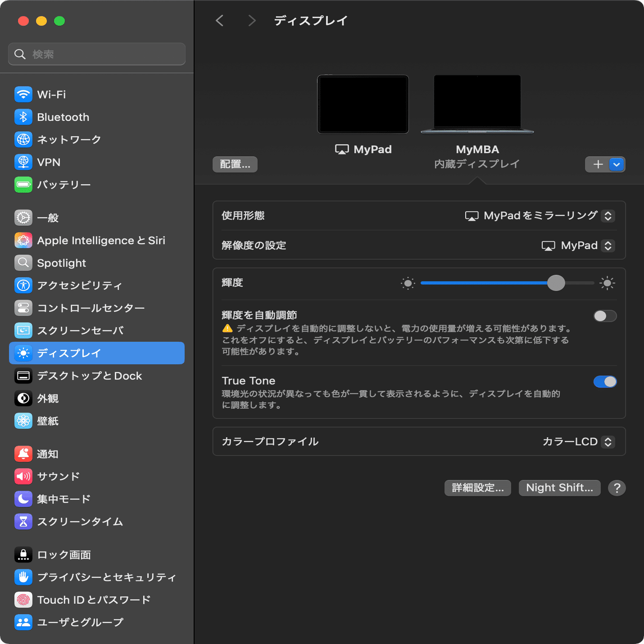Select the Apple Intelligence と Siri icon
Screen dimensions: 644x644
(23, 240)
